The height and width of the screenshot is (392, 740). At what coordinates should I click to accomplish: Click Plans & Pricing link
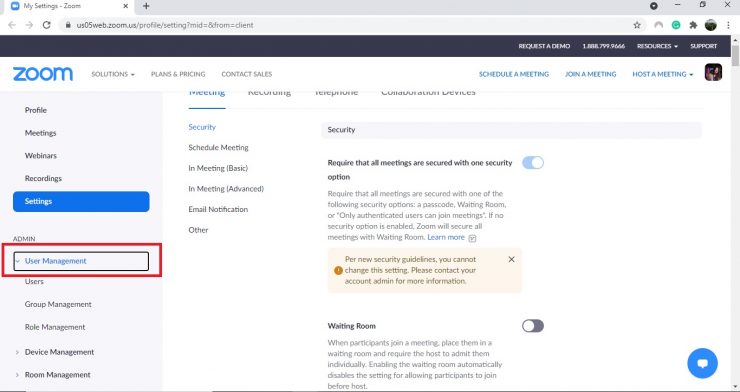pos(178,74)
